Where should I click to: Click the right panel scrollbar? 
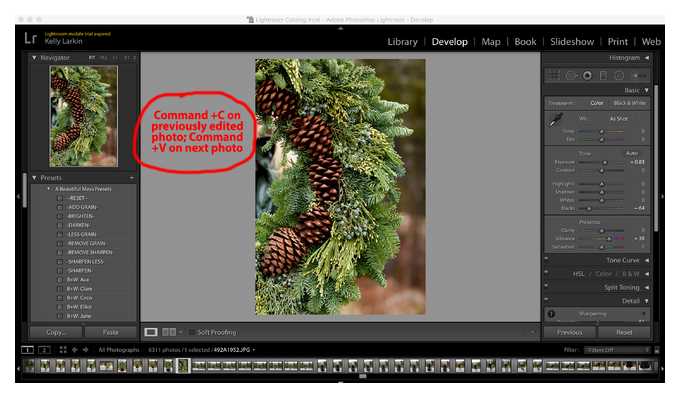click(x=656, y=158)
